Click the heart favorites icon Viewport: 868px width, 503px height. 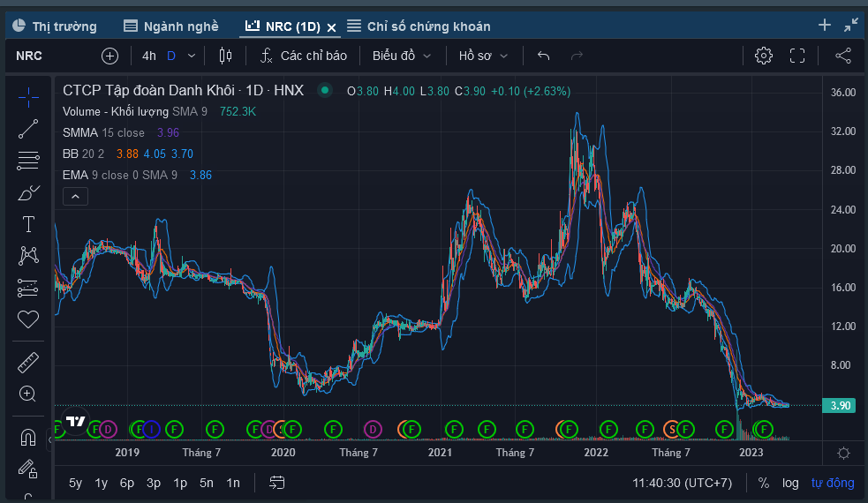[x=28, y=319]
